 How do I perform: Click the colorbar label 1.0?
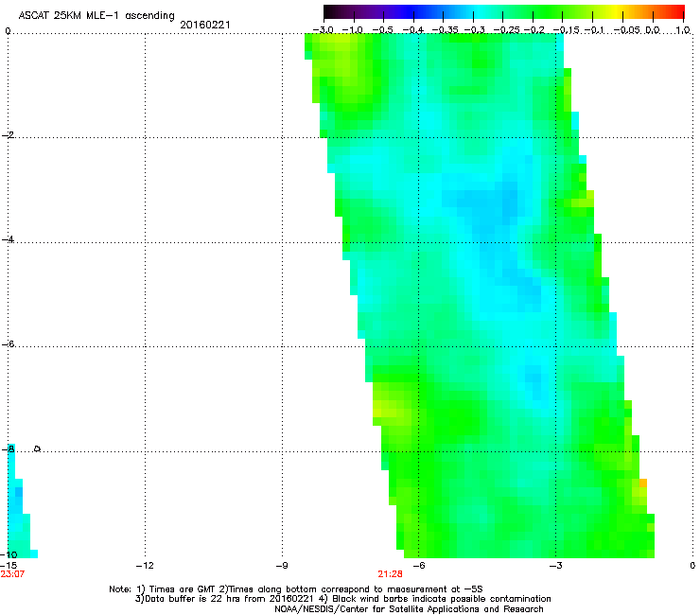click(x=683, y=30)
